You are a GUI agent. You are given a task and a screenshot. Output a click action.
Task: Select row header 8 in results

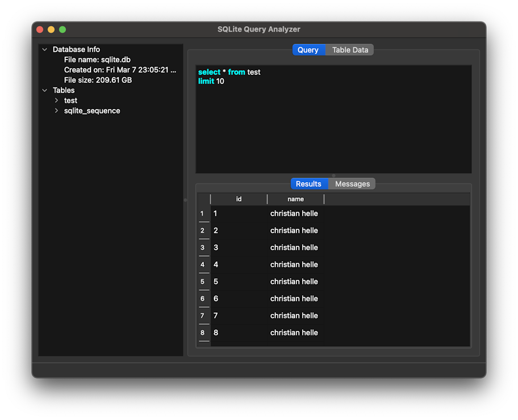coord(204,333)
